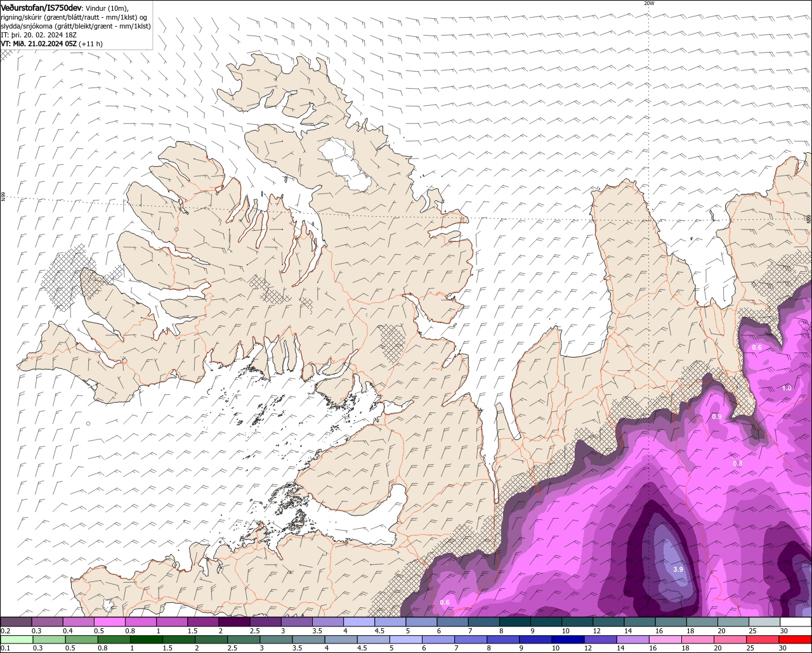812x653 pixels.
Task: Select the darkest green swatch labeled 1 in lower legend
Action: pyautogui.click(x=147, y=640)
